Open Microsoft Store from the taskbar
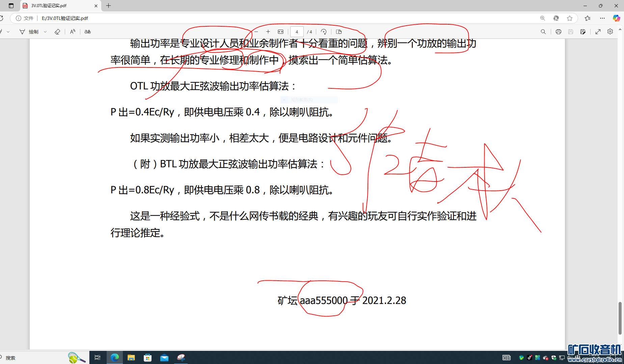Screen dimensions: 624x364 [x=148, y=358]
